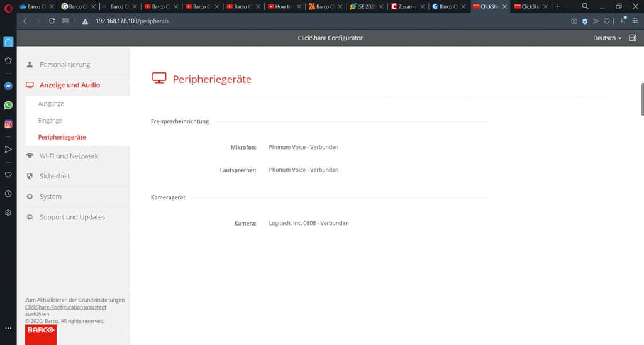
Task: Click the Peripheriegeräte monitor heading icon
Action: (x=159, y=78)
